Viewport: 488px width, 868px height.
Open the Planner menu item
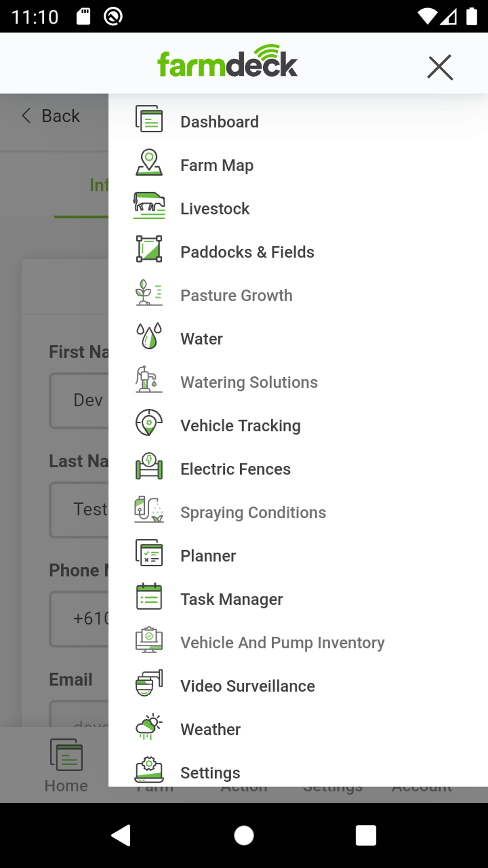[208, 556]
